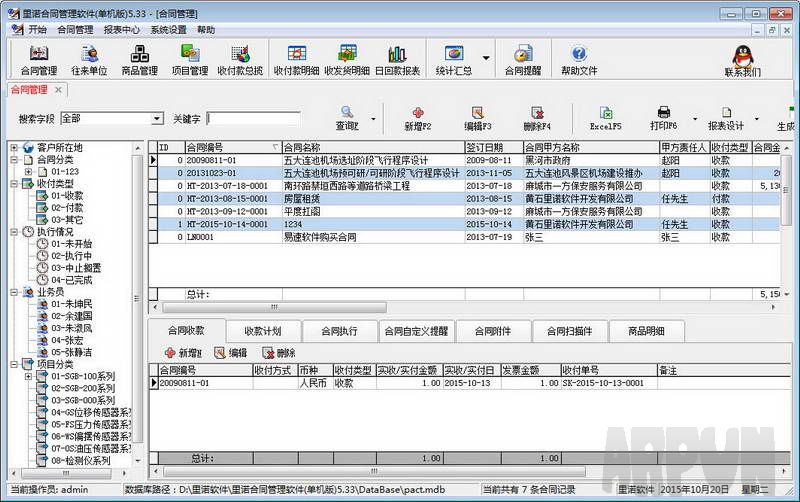The height and width of the screenshot is (502, 800).
Task: Collapse the 执行情况 tree node
Action: click(14, 232)
